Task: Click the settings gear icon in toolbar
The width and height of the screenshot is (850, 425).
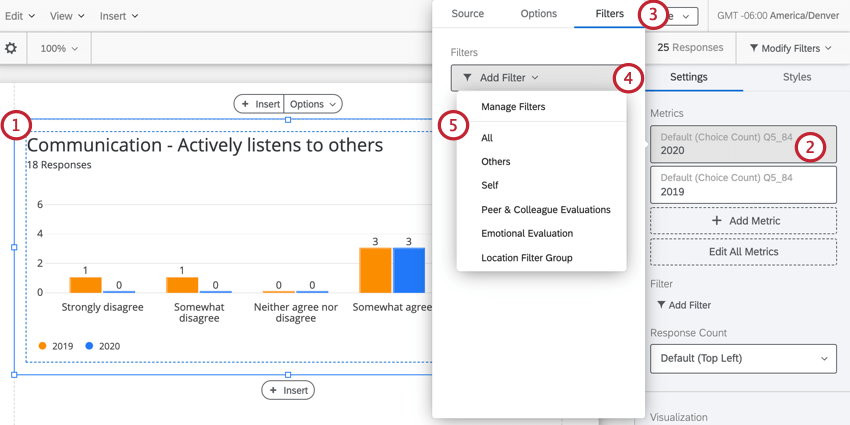Action: click(11, 48)
